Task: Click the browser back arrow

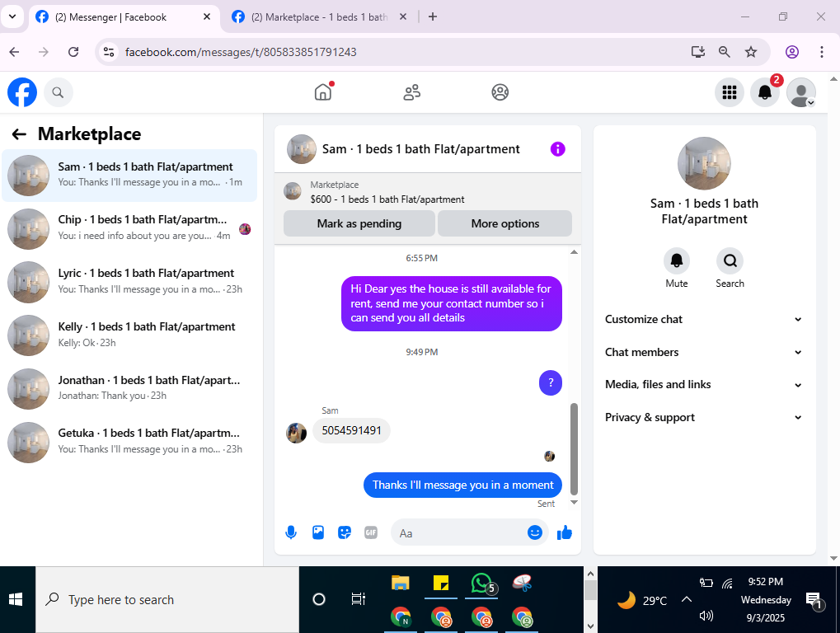Action: tap(15, 52)
